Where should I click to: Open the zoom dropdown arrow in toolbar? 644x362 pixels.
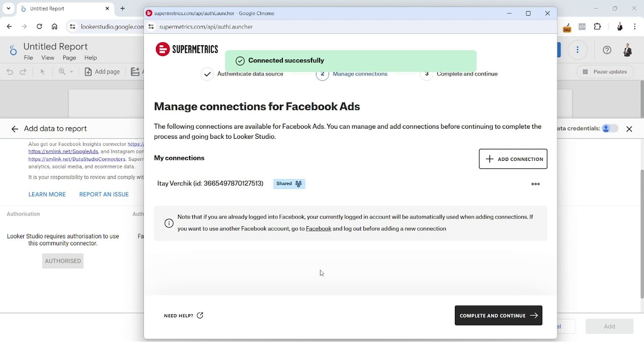tap(71, 72)
